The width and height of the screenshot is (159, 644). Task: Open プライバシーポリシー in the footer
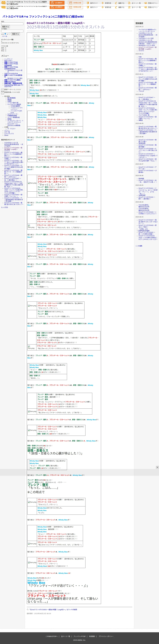106,636
